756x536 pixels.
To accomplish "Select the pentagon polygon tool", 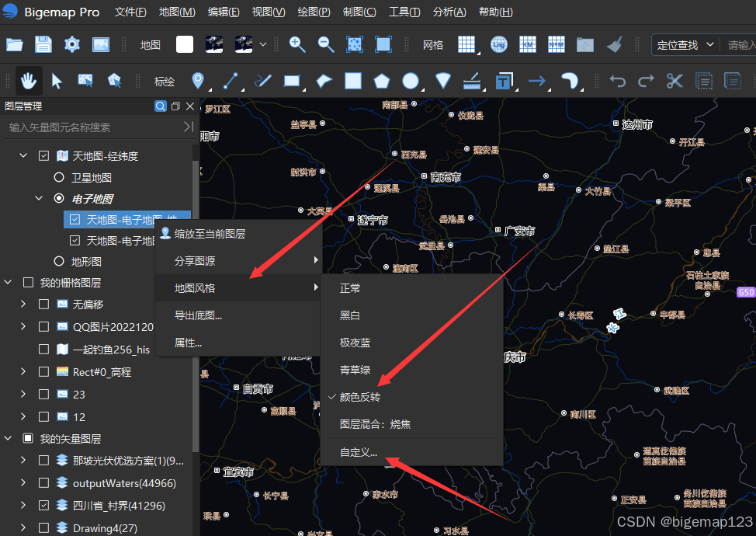I will tap(381, 81).
